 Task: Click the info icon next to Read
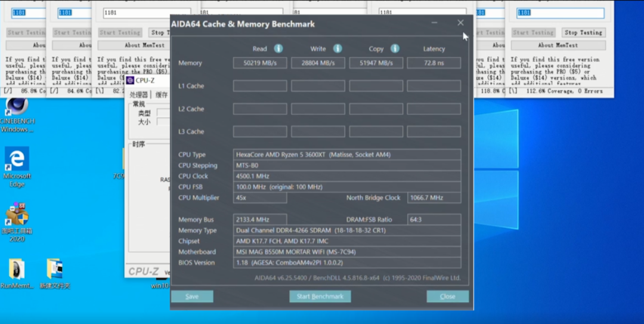click(278, 48)
